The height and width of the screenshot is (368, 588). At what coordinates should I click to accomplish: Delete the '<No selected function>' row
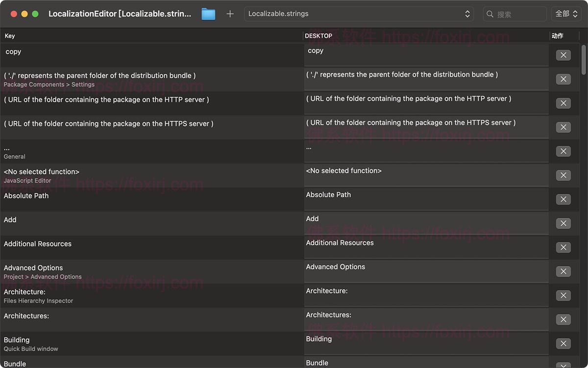[x=563, y=175]
